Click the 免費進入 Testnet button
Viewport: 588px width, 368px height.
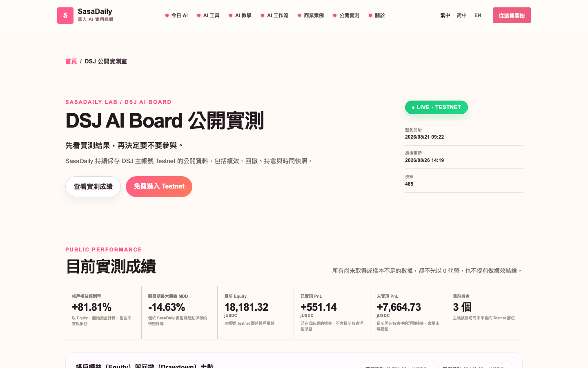(159, 186)
